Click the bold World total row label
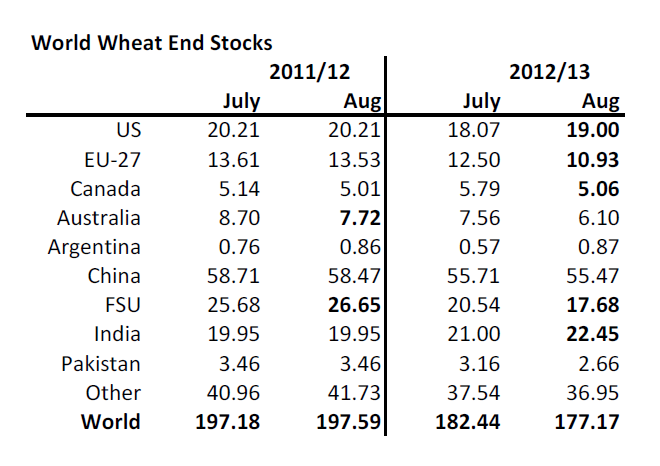Screen dimensions: 660x466 click(x=110, y=422)
